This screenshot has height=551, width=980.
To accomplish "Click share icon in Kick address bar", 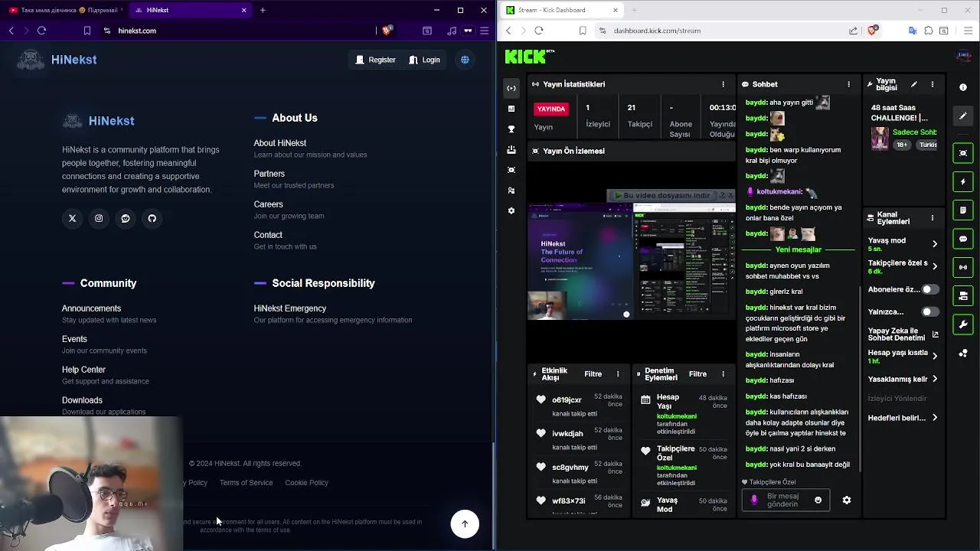I will (853, 31).
